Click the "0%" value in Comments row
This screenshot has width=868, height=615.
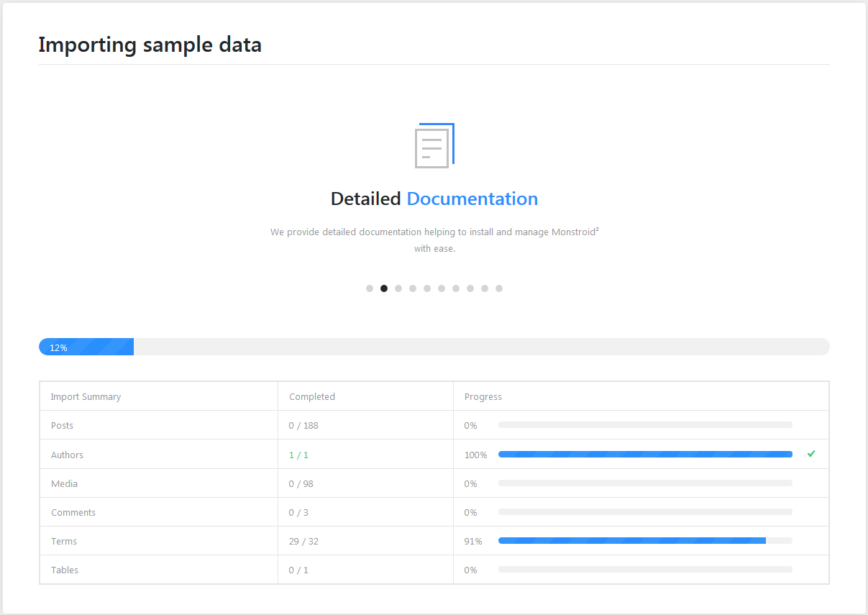(x=471, y=512)
